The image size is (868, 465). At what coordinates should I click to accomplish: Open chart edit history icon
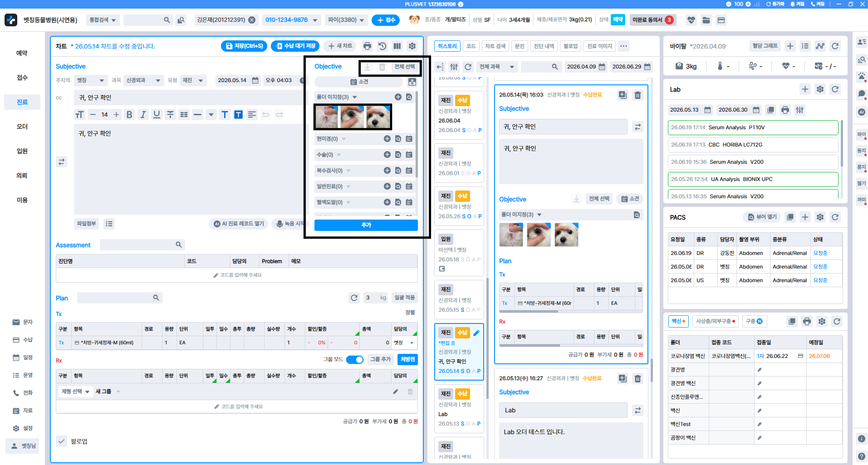[x=383, y=46]
